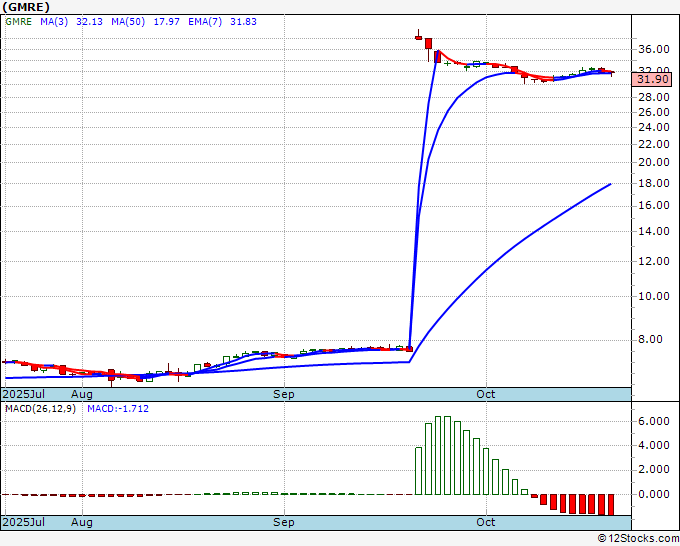Click the 8.00 price axis label
Image resolution: width=680 pixels, height=546 pixels.
click(651, 339)
